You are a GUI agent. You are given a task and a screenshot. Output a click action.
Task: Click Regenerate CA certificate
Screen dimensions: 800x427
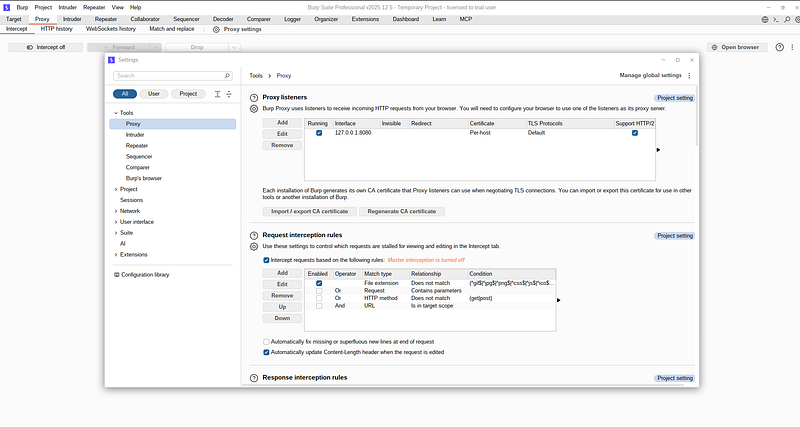coord(402,211)
